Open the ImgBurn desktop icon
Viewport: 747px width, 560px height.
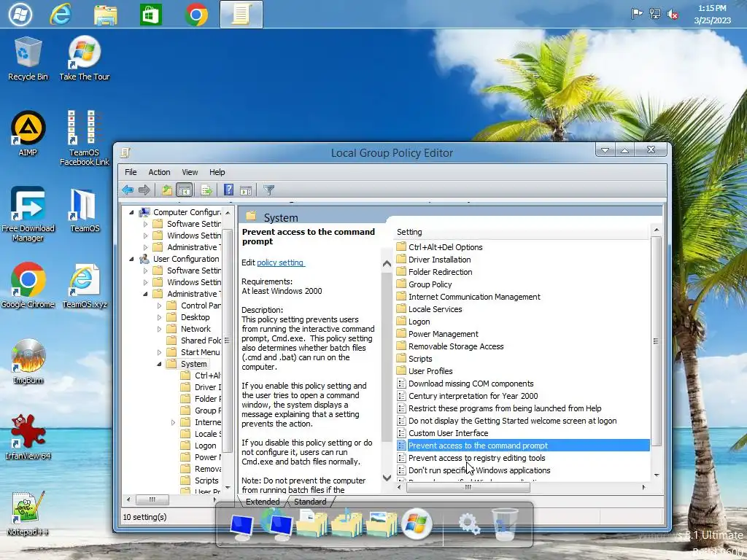point(28,362)
